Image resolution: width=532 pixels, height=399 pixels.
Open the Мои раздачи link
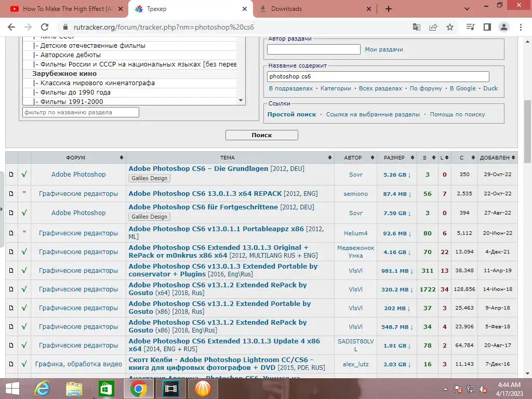click(x=384, y=49)
